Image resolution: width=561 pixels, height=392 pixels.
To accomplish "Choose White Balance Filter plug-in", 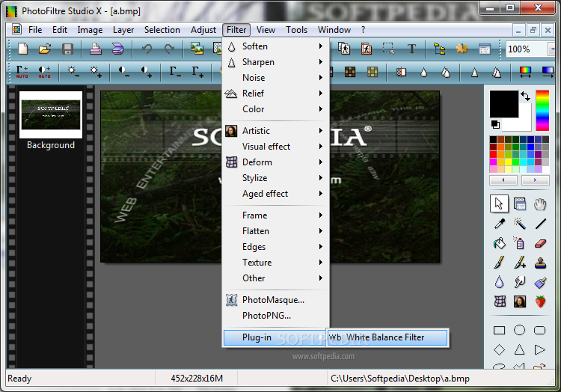I will (x=387, y=337).
